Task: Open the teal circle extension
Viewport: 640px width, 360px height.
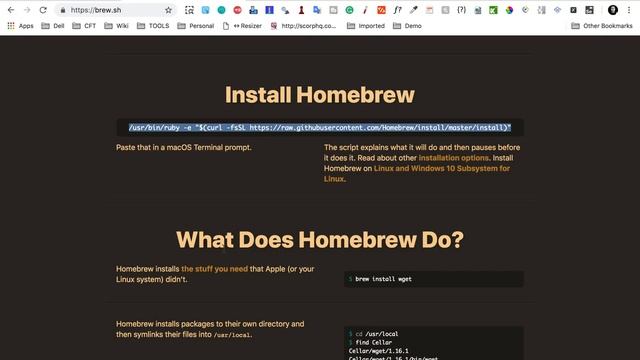Action: pyautogui.click(x=221, y=10)
